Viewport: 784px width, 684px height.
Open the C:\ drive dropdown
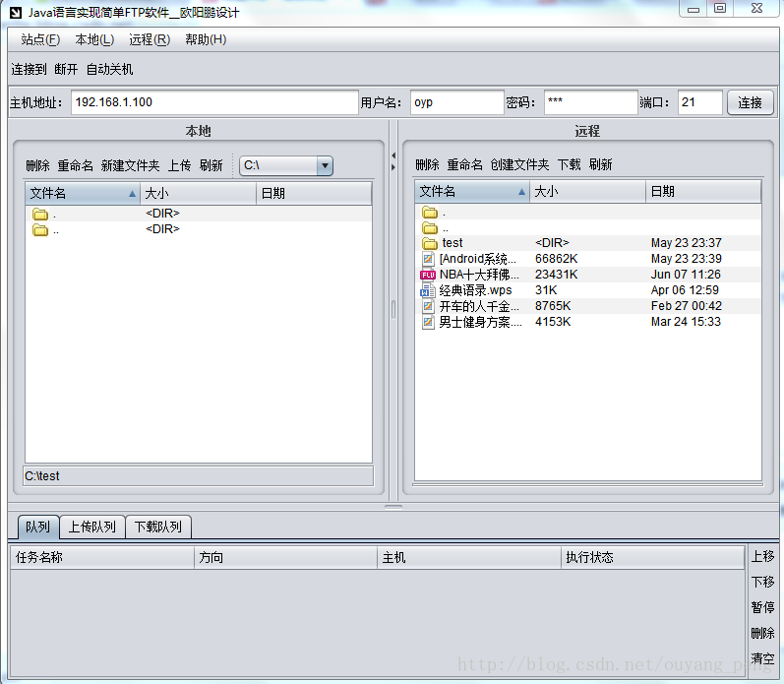[325, 165]
